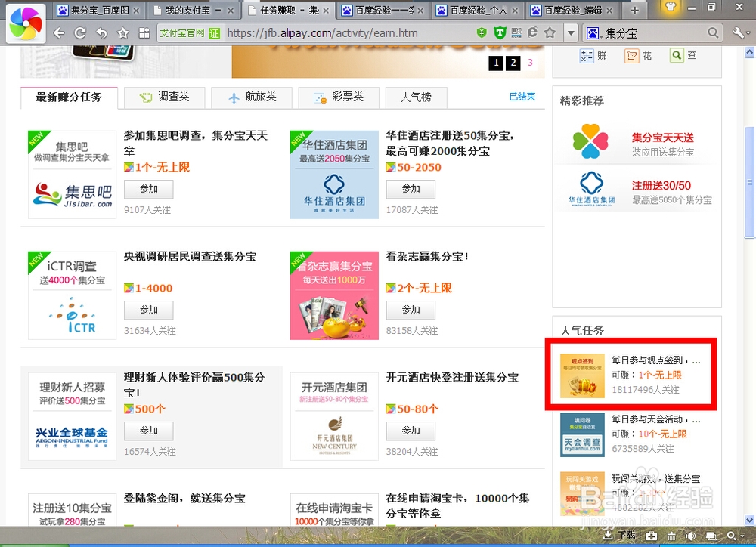Open favorites with the star toolbar icon
Image resolution: width=756 pixels, height=547 pixels.
coord(123,32)
